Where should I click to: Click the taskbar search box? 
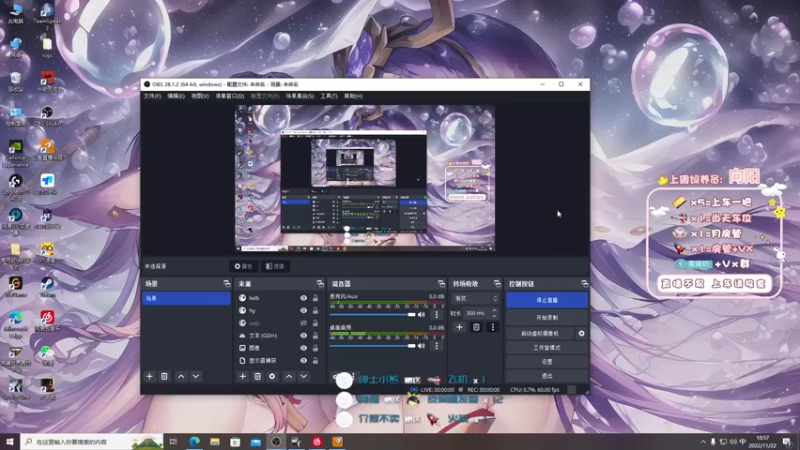coord(92,442)
